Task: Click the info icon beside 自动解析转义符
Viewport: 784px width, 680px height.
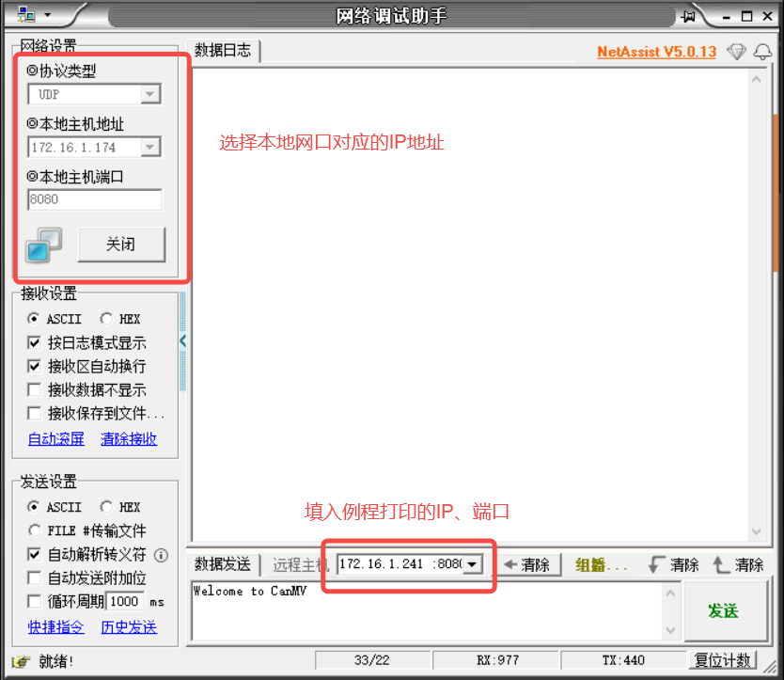Action: [x=161, y=555]
